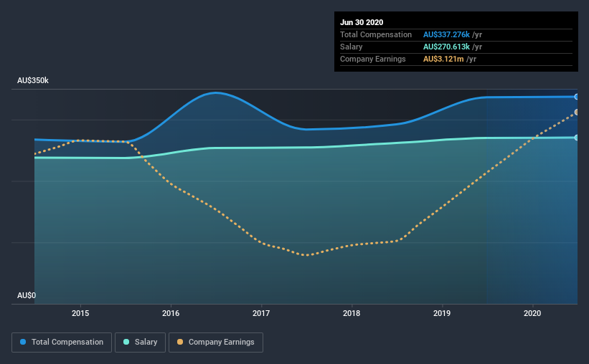Click the AU$3.121m company earnings value
The height and width of the screenshot is (364, 589).
443,59
